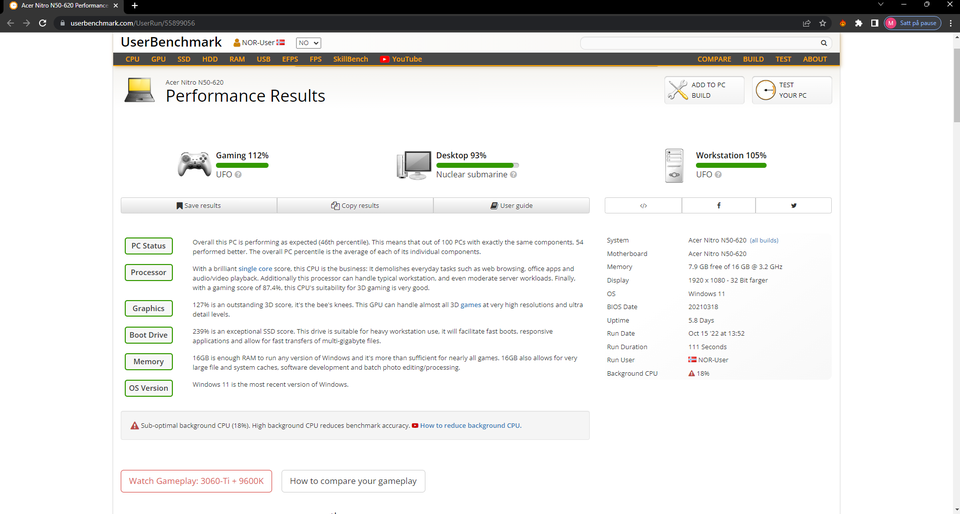Click the Graphics button

149,308
